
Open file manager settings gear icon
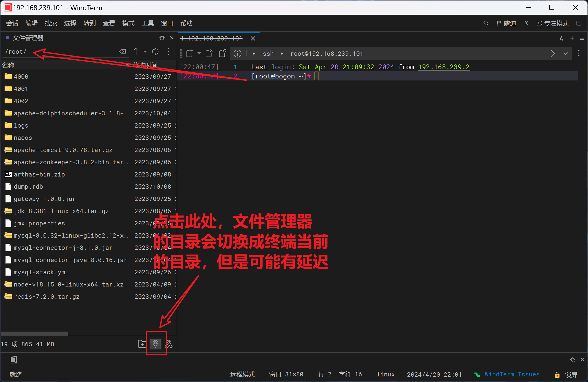[162, 38]
